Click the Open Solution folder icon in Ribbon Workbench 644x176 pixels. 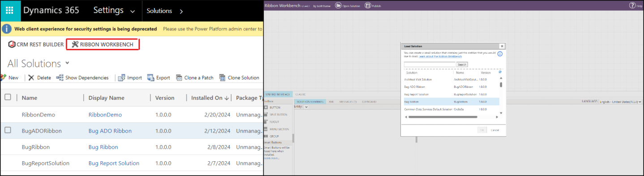[x=338, y=6]
